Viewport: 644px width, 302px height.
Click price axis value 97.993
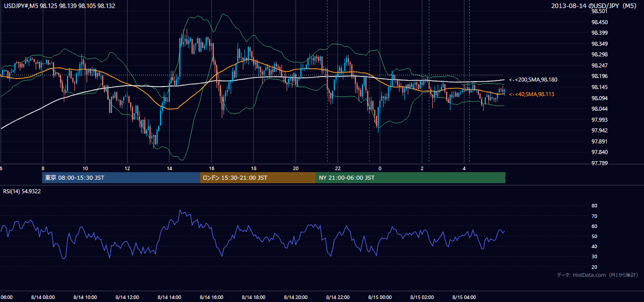599,119
